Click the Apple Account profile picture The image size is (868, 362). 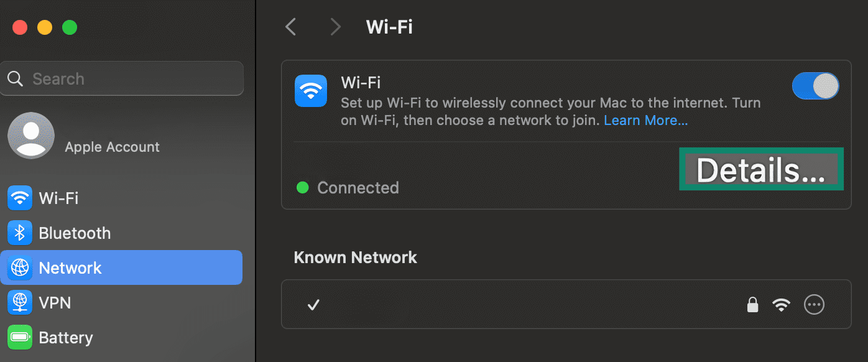pyautogui.click(x=31, y=135)
